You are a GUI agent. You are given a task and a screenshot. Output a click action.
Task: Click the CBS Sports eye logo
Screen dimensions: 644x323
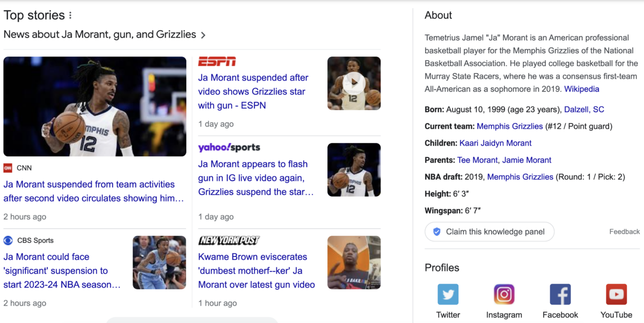(8, 240)
